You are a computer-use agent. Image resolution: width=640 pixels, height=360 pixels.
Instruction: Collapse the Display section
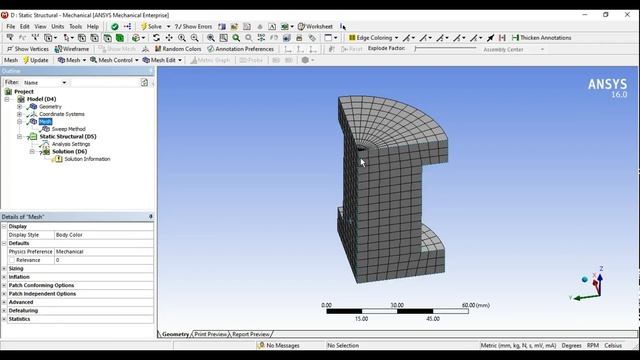4,226
